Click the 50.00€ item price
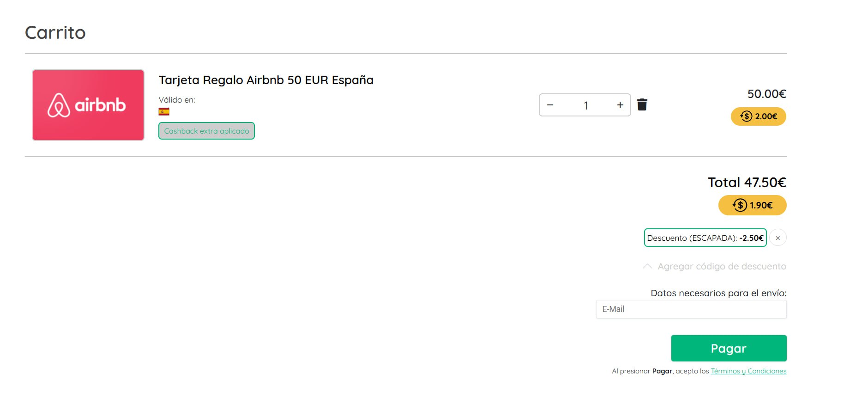The height and width of the screenshot is (397, 868). pyautogui.click(x=766, y=94)
